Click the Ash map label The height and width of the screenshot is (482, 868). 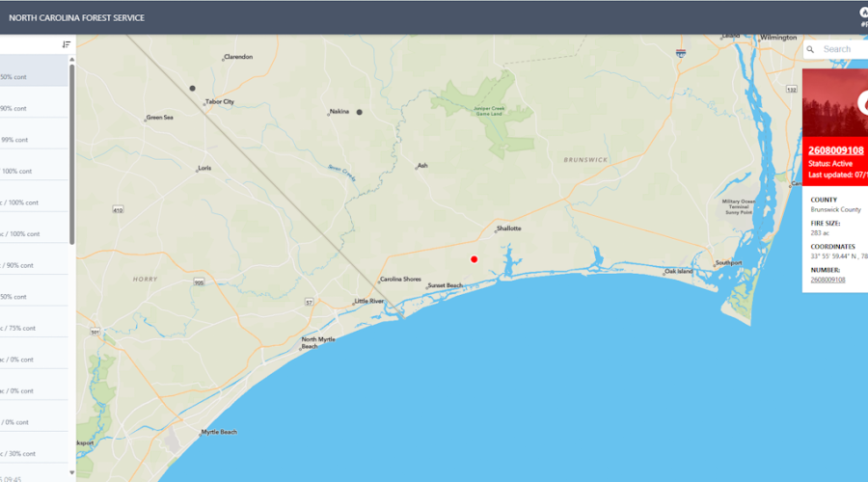(x=422, y=166)
